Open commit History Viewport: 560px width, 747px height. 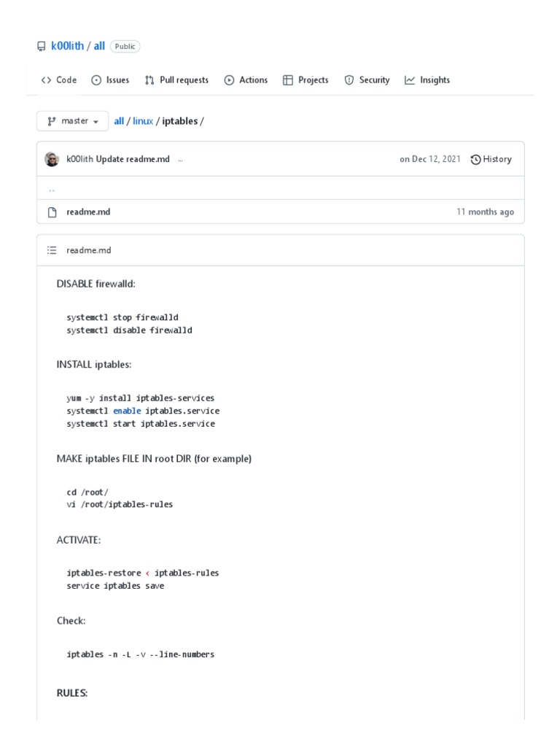pos(491,160)
